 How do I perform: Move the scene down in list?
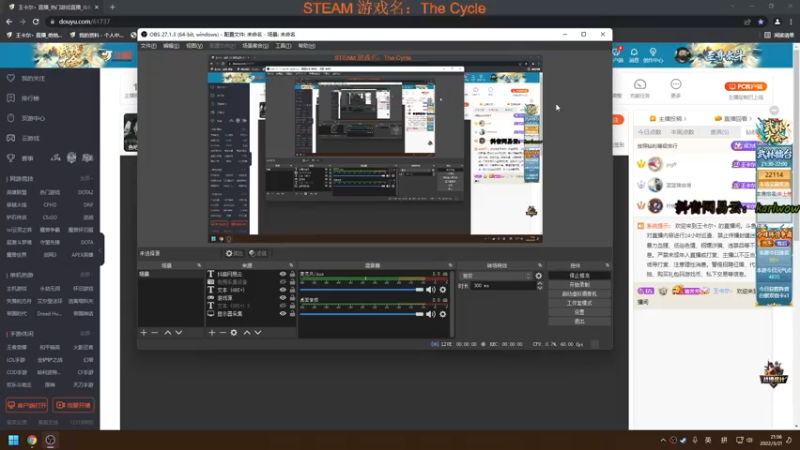pyautogui.click(x=179, y=333)
